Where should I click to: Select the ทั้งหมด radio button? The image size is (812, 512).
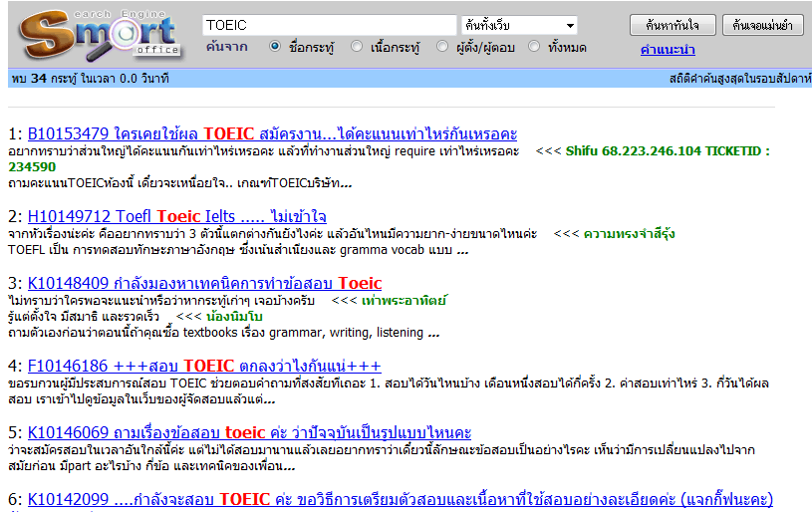[x=534, y=47]
